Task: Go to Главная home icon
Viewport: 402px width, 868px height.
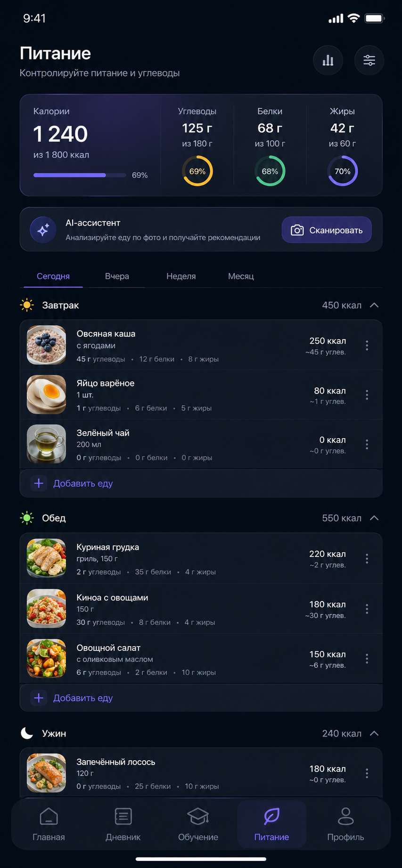Action: click(49, 817)
